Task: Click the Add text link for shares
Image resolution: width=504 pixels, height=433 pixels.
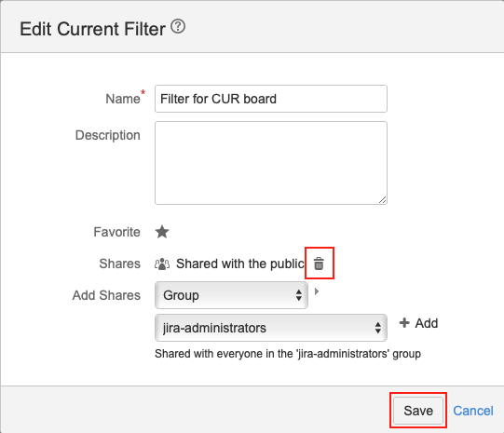Action: point(427,323)
